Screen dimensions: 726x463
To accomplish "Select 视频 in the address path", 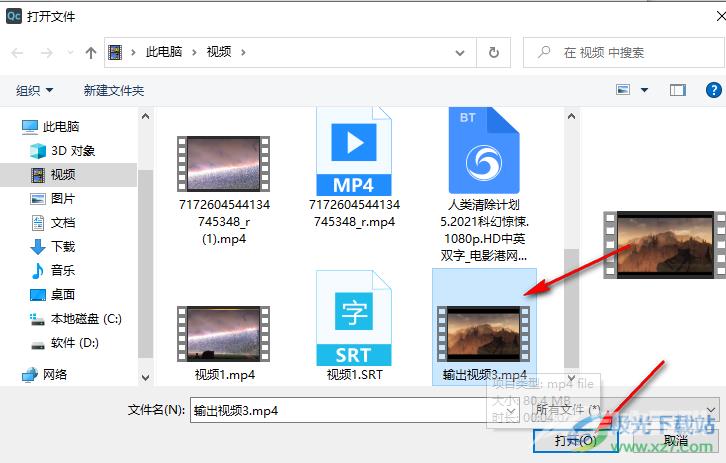I will [x=219, y=52].
